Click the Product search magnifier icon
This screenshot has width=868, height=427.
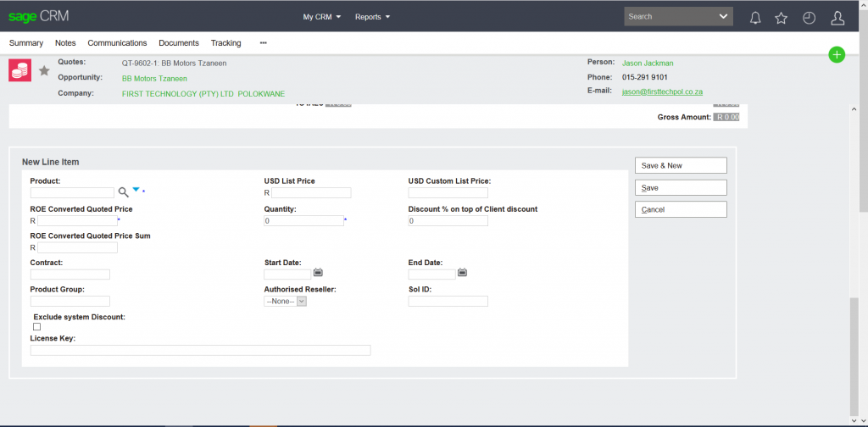pos(124,192)
